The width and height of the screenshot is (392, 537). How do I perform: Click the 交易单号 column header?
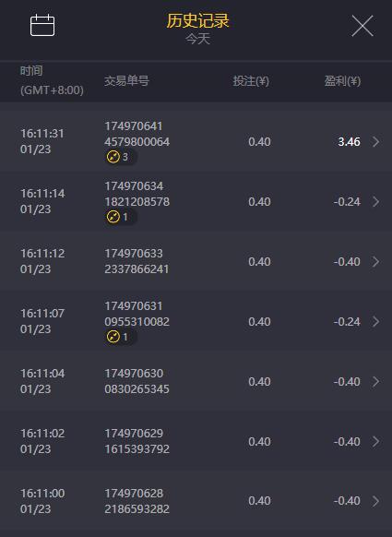click(x=126, y=81)
